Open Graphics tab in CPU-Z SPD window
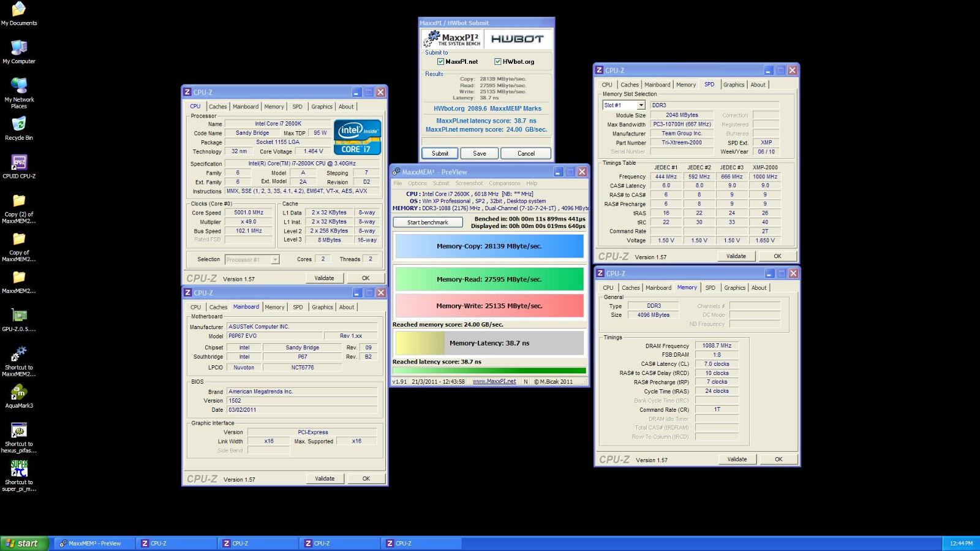980x551 pixels. 734,85
